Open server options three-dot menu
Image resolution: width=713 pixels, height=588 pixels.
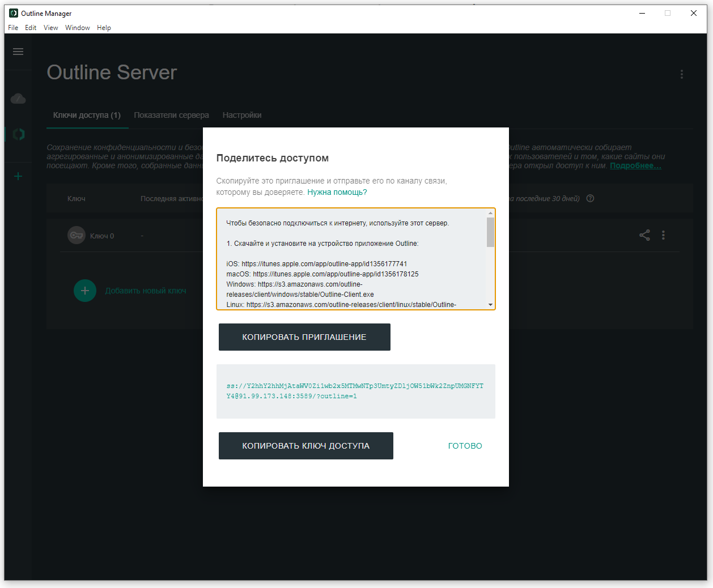[x=682, y=74]
